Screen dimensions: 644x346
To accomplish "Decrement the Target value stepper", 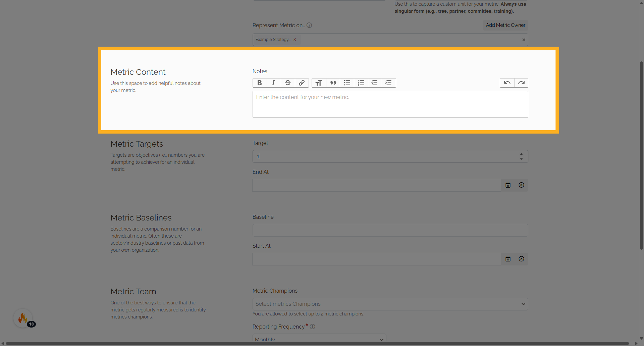I will 521,159.
